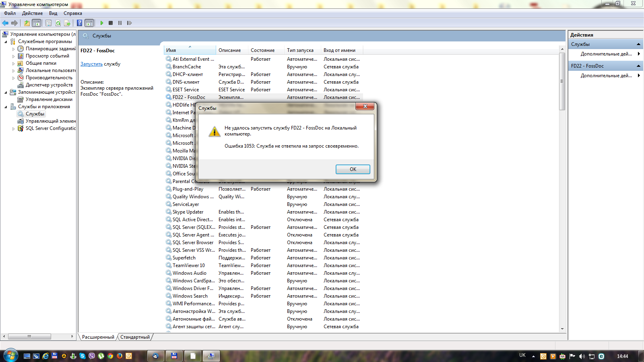Screen dimensions: 644x362
Task: Click the ESET tray icon
Action: [601, 356]
